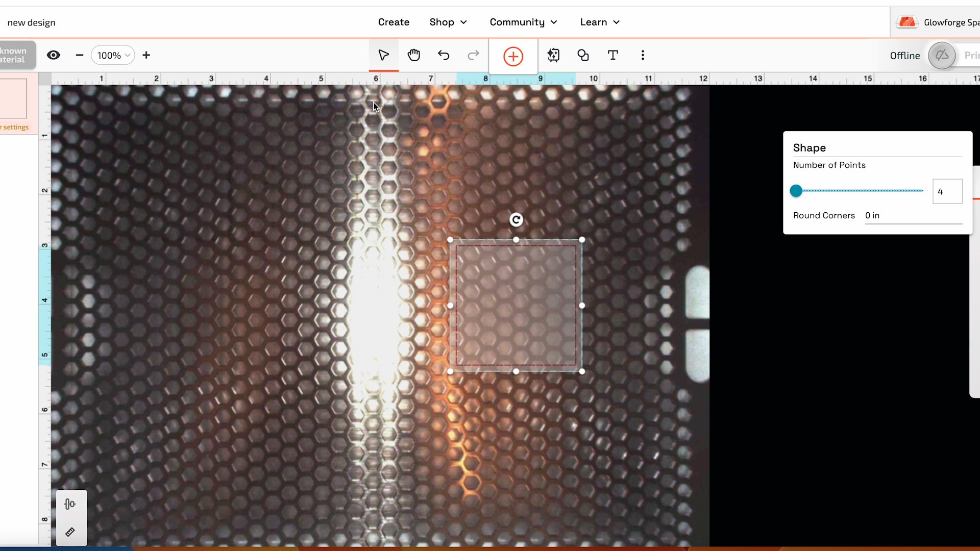Activate the pan/hand tool
This screenshot has width=980, height=551.
pos(413,55)
